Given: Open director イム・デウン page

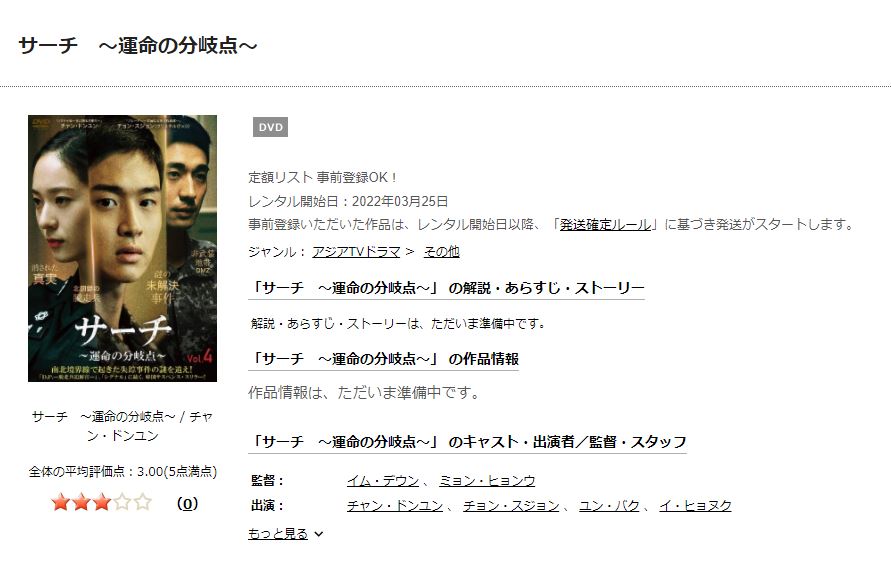Looking at the screenshot, I should pyautogui.click(x=383, y=481).
